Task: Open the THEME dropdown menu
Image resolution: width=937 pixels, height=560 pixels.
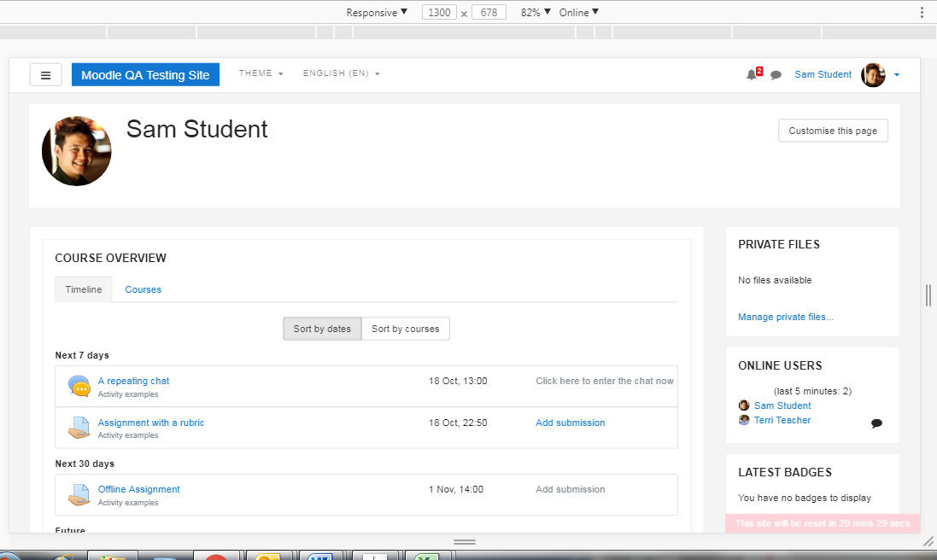Action: 261,73
